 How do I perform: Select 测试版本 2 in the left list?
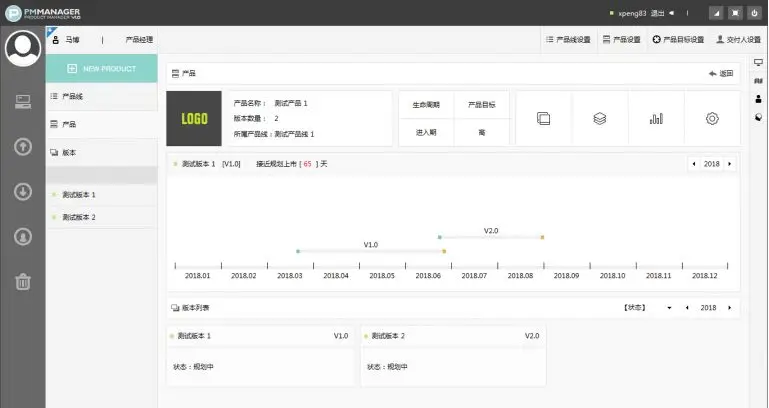(x=79, y=217)
